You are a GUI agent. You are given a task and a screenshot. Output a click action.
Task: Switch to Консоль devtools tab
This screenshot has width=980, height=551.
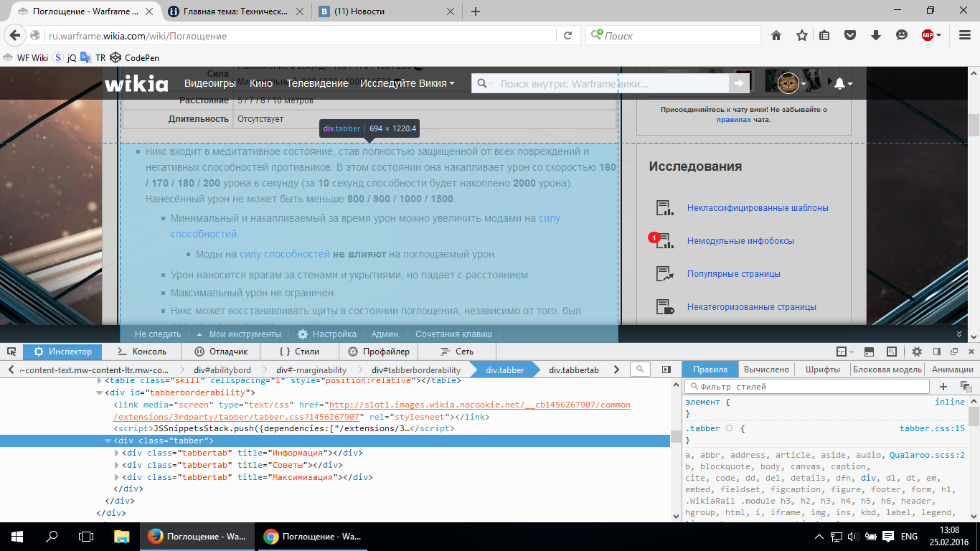coord(141,352)
